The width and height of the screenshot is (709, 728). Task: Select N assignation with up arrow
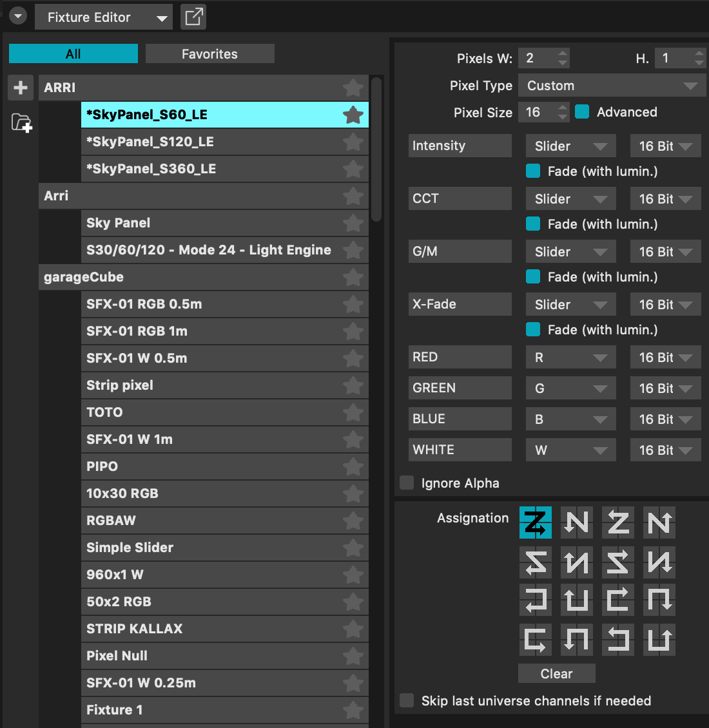coord(659,522)
